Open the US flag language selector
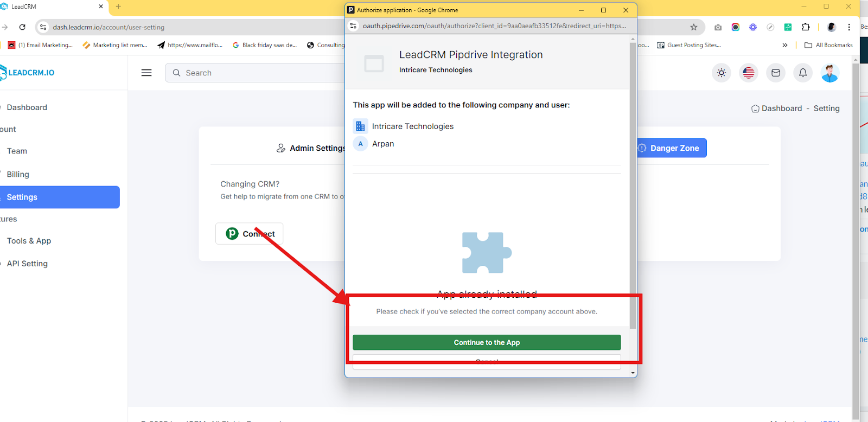 (749, 73)
